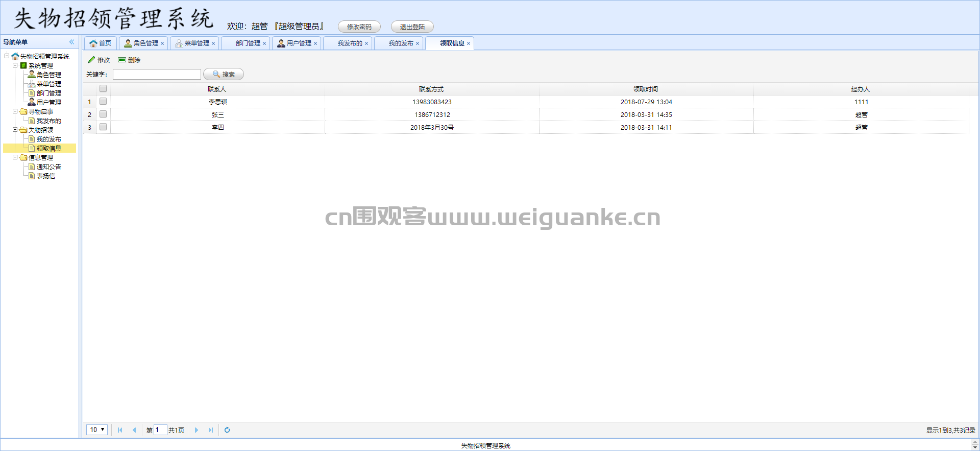Jump to last page arrow

click(x=211, y=430)
